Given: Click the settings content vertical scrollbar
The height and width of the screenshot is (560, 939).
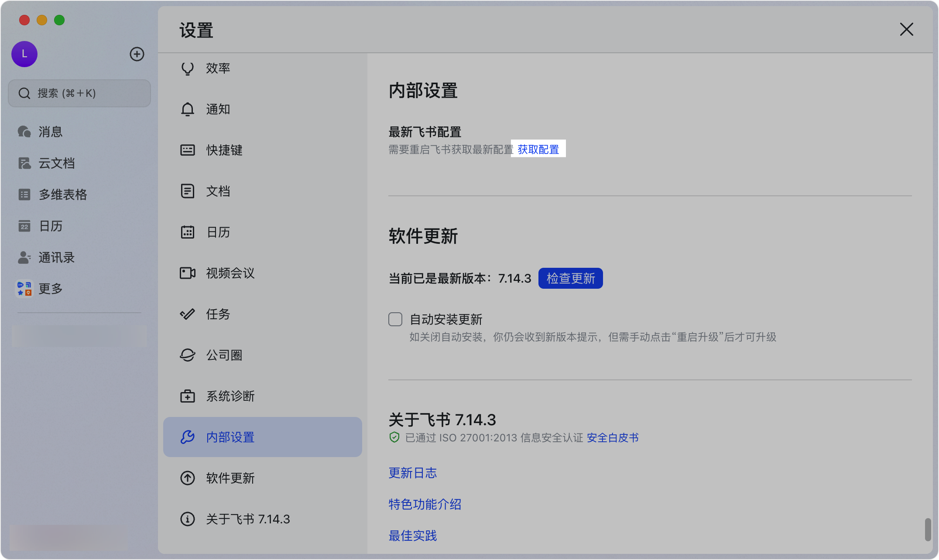Looking at the screenshot, I should click(928, 529).
